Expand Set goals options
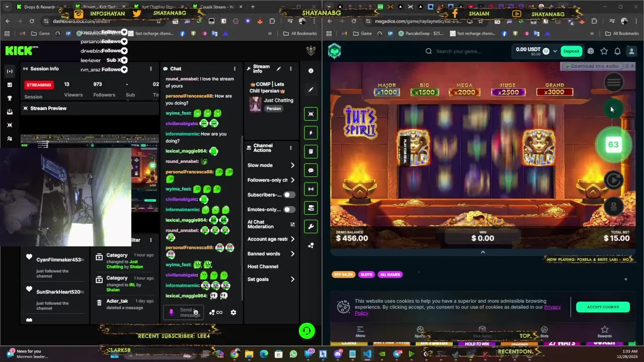This screenshot has height=362, width=644. pos(292,280)
